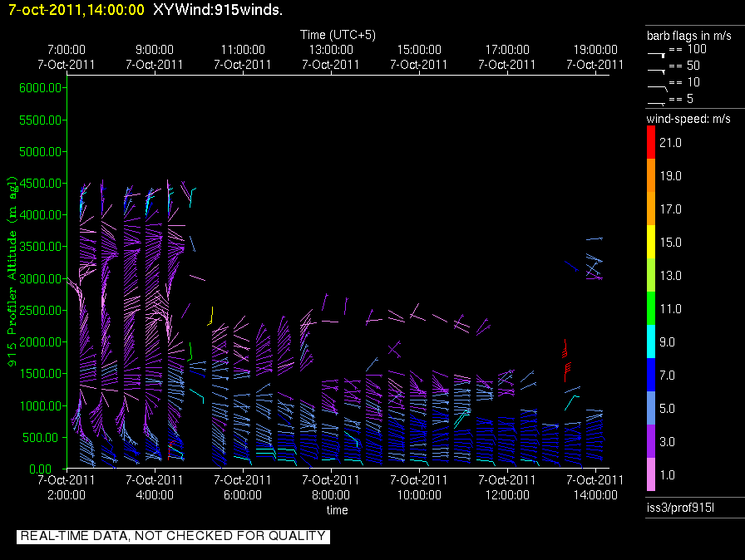Click the 12:00:00 bottom axis tick label
Viewport: 745px width, 560px height.
tap(507, 495)
